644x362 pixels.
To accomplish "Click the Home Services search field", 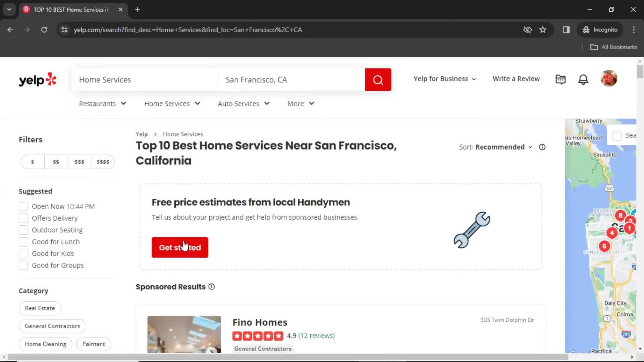I will coord(145,80).
